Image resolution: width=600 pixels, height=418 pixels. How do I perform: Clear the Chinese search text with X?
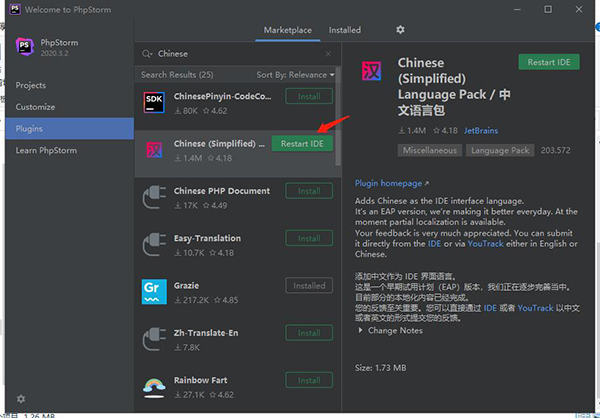pos(328,54)
